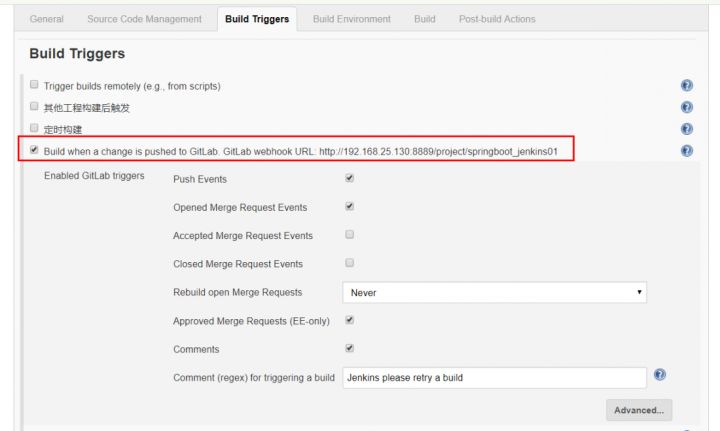Switch to the General tab
The image size is (720, 431).
(x=46, y=19)
